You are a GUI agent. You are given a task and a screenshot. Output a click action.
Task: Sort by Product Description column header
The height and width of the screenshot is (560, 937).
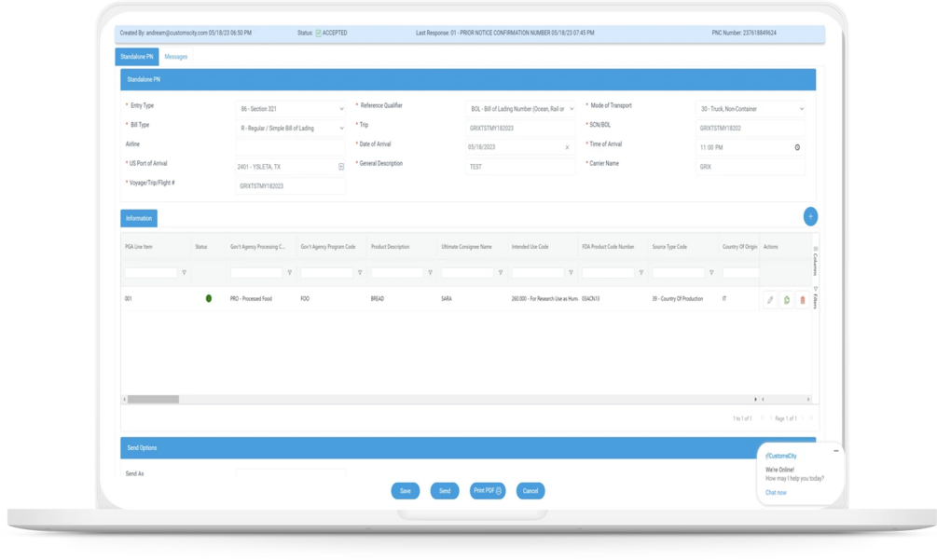pos(391,247)
